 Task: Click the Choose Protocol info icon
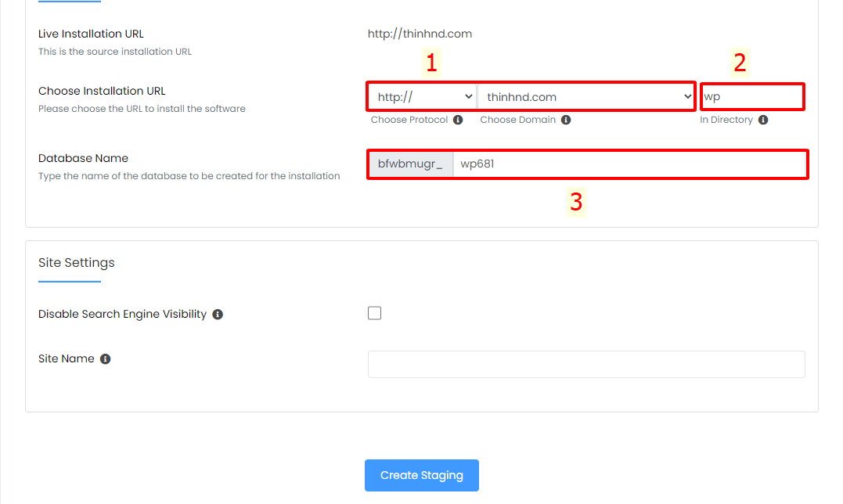[458, 120]
